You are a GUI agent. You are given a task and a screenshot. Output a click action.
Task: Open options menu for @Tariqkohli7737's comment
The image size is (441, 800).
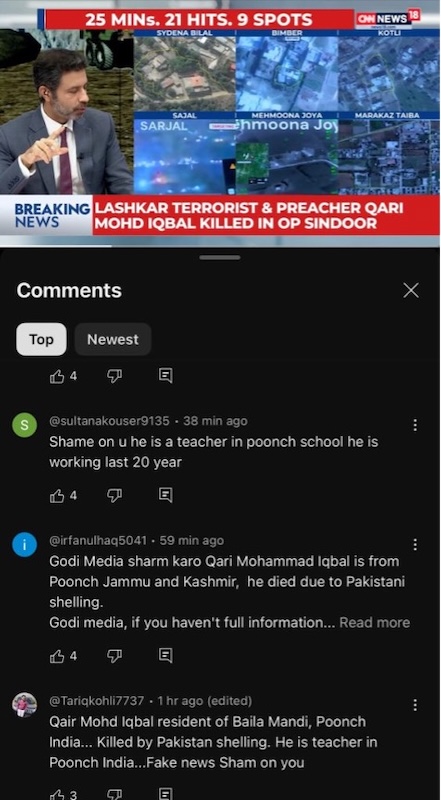[415, 705]
